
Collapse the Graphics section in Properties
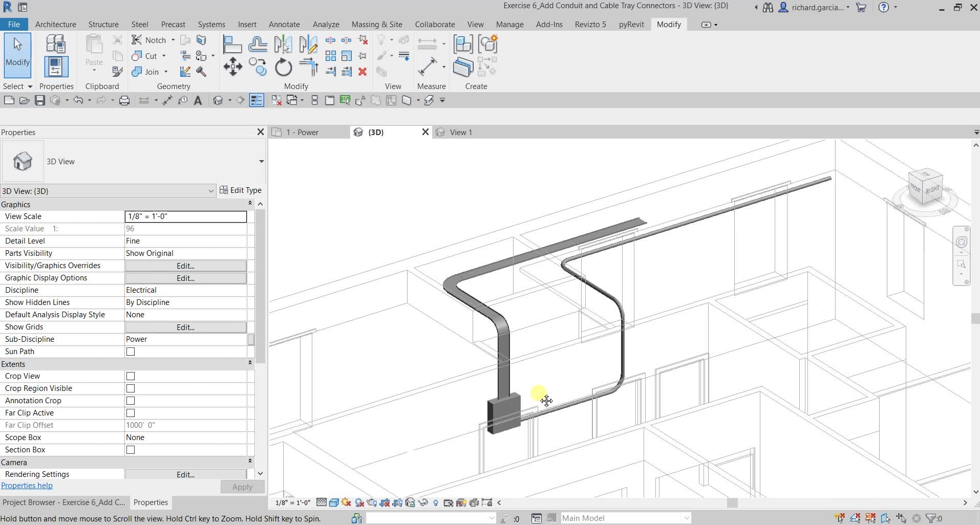[x=250, y=203]
